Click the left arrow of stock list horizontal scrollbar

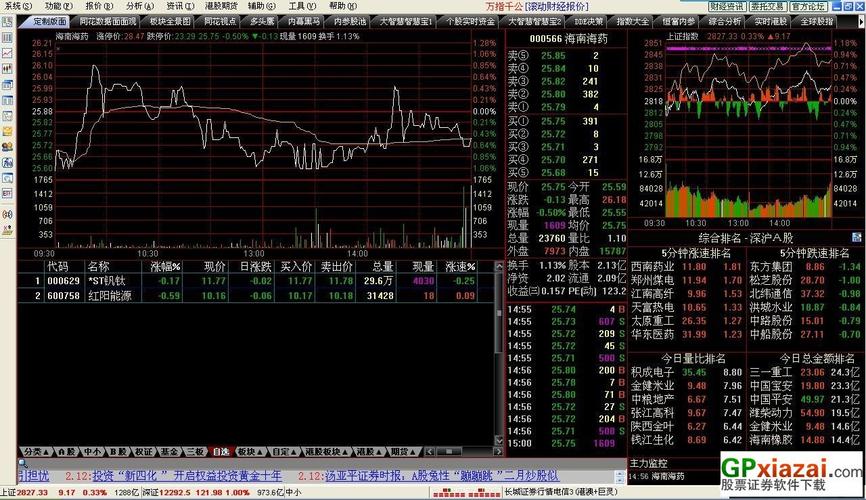coord(430,452)
